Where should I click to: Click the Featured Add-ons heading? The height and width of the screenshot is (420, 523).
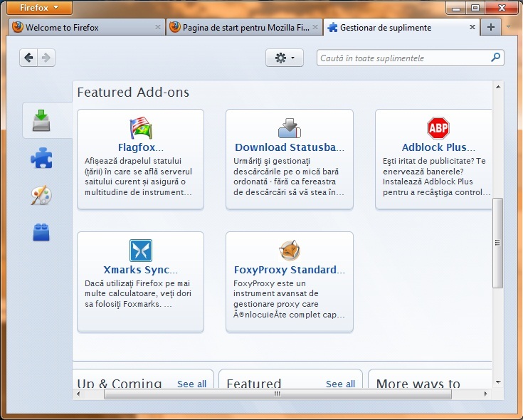(x=133, y=92)
